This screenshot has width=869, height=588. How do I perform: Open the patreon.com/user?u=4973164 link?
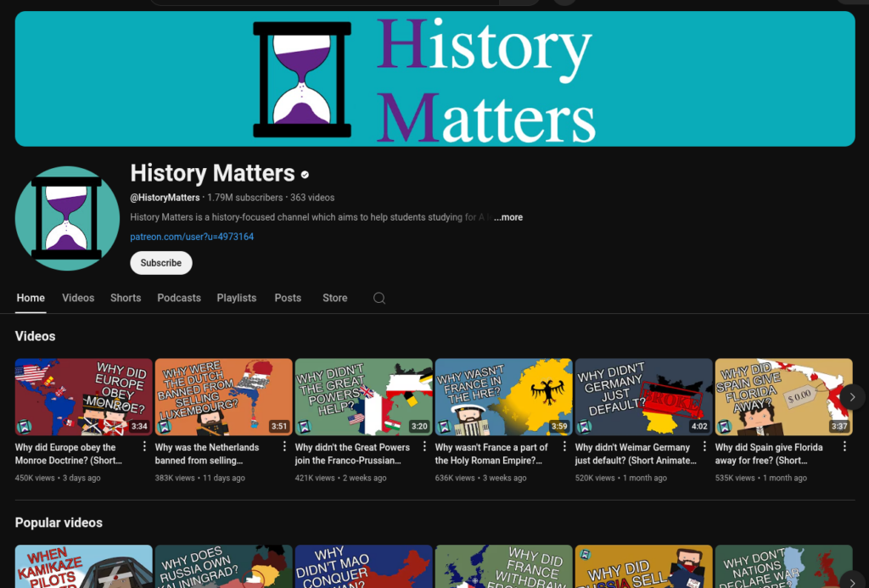coord(192,237)
